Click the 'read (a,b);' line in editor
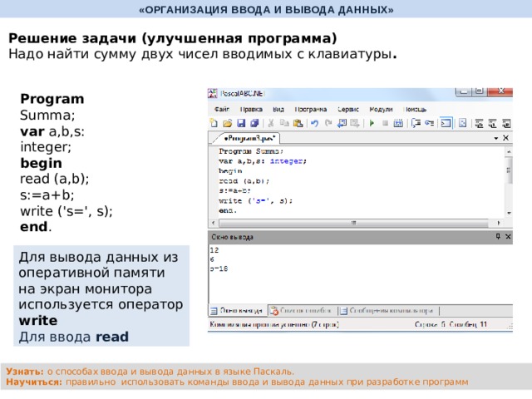532x399 pixels. tap(244, 181)
